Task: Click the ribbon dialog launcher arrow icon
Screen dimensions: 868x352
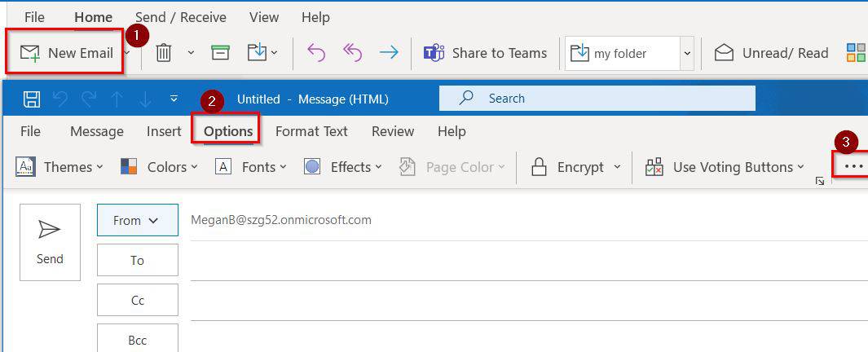Action: (820, 181)
